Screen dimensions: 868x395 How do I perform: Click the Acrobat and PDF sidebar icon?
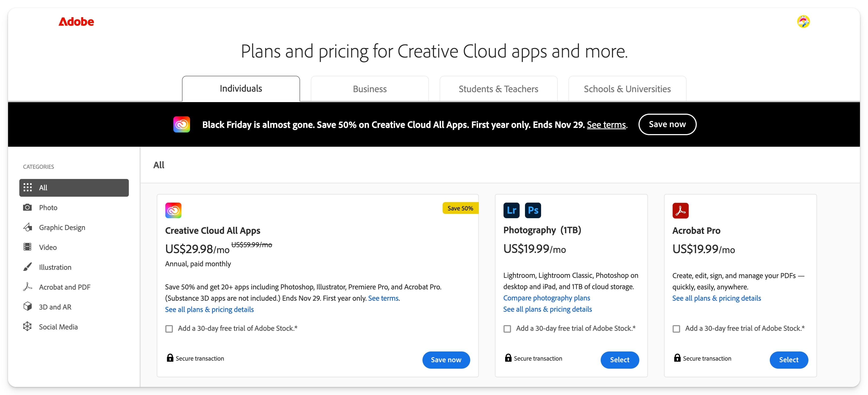[x=28, y=287]
